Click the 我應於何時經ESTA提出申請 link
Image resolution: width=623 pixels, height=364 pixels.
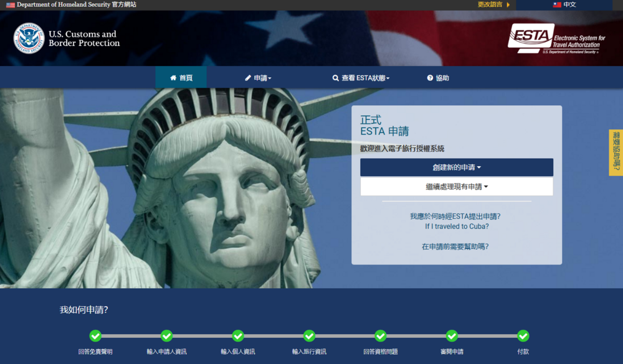click(x=455, y=217)
